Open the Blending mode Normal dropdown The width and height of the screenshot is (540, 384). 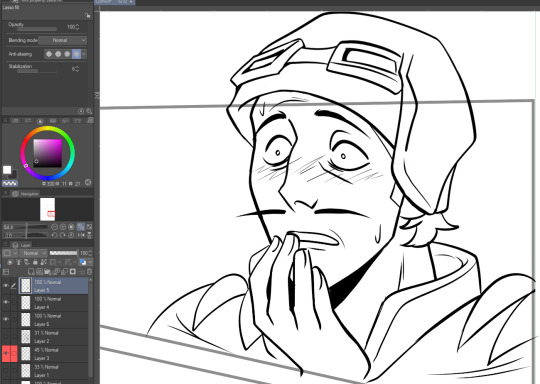(62, 40)
